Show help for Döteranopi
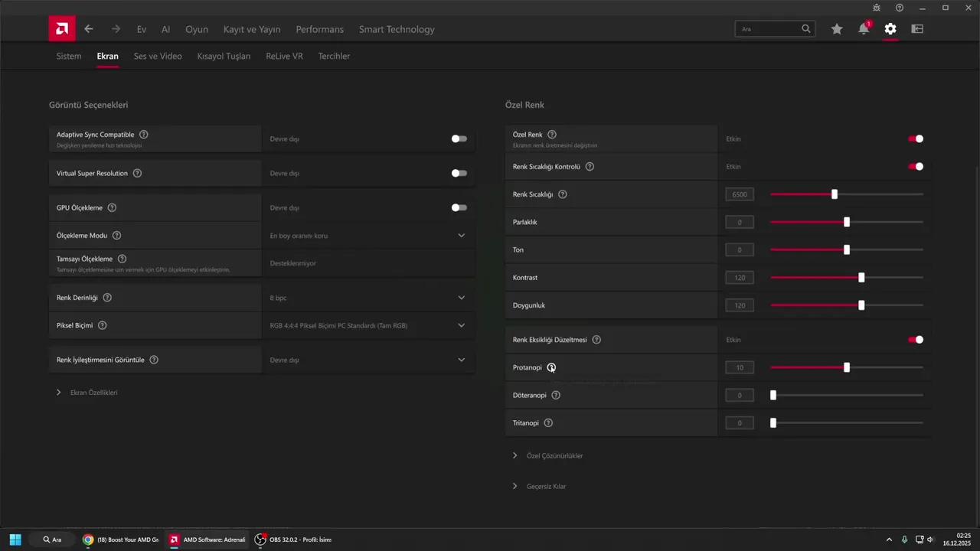This screenshot has width=980, height=551. 556,395
